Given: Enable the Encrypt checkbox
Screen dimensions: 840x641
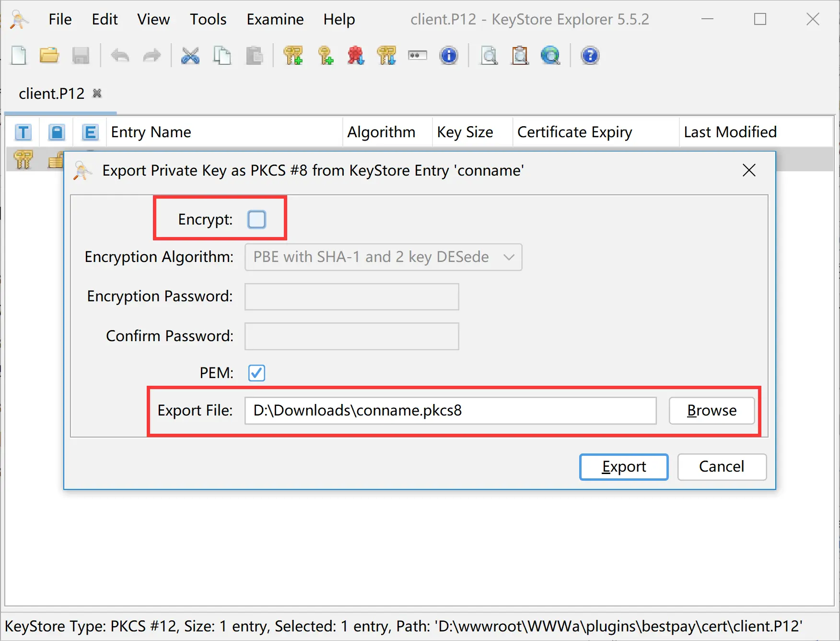Looking at the screenshot, I should click(257, 219).
